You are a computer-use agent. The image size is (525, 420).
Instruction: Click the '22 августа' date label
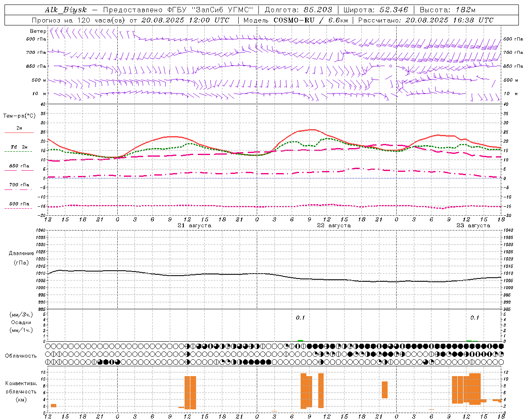point(334,226)
